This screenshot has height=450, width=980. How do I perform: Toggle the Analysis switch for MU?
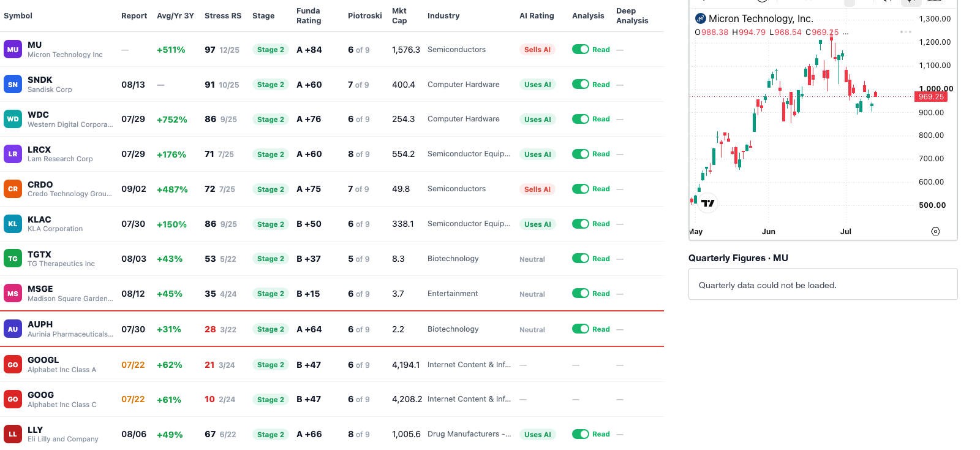(581, 49)
